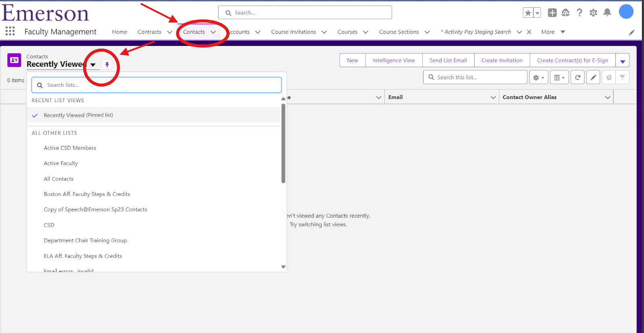Click Create Contract(s) for E-Sign
644x333 pixels.
pyautogui.click(x=572, y=60)
